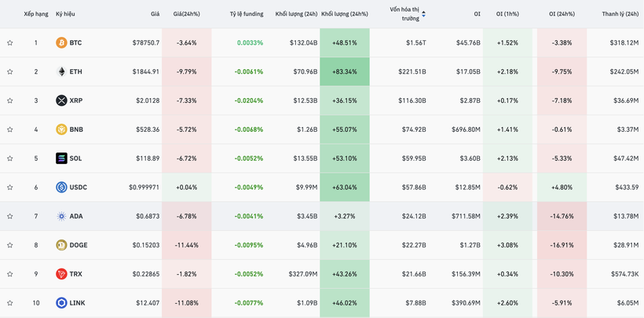The image size is (644, 318).
Task: Click the Xếp hạng column header
Action: click(x=35, y=14)
